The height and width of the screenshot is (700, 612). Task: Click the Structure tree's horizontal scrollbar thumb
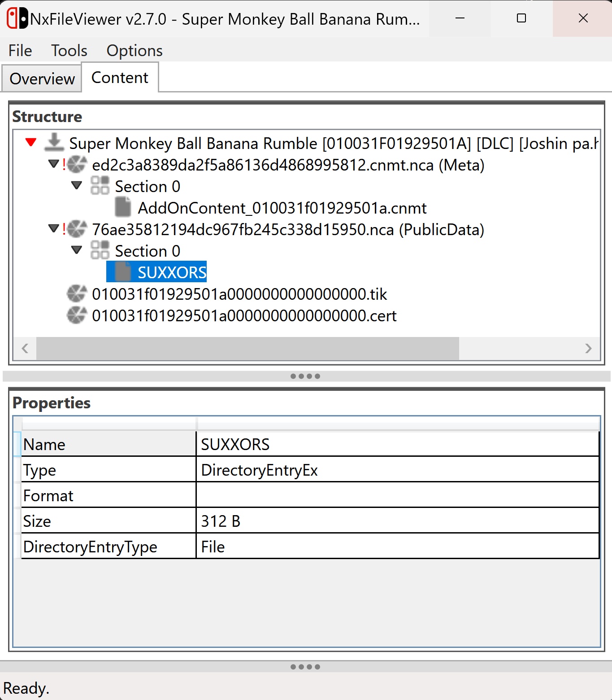[x=247, y=349]
